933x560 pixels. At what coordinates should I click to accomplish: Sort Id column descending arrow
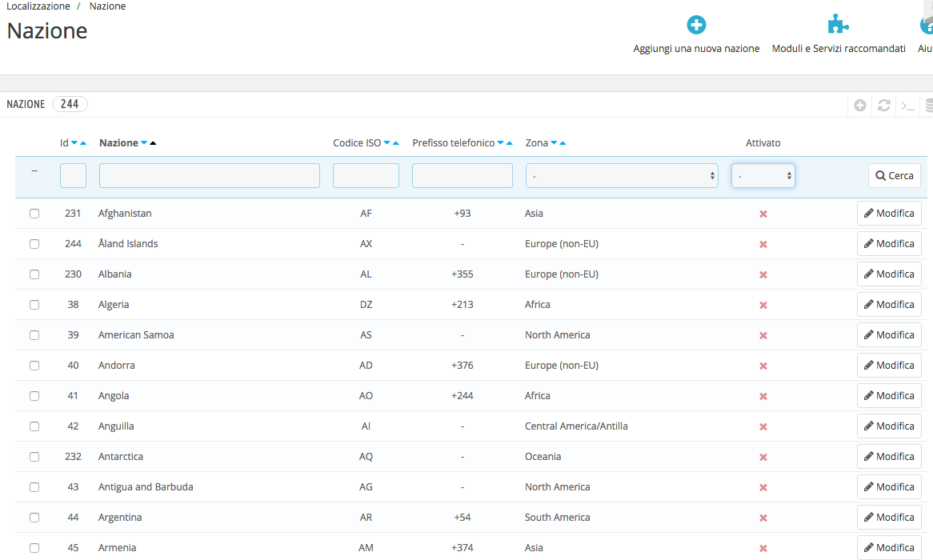[74, 143]
